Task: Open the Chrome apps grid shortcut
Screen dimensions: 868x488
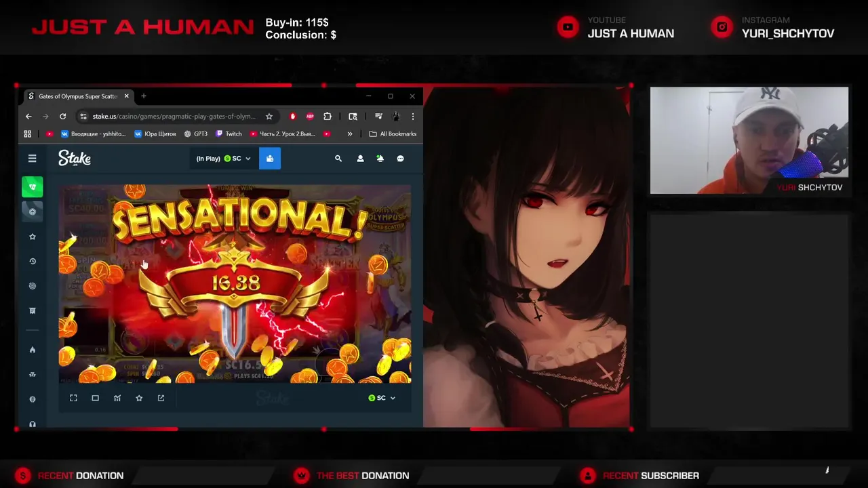Action: click(x=28, y=134)
